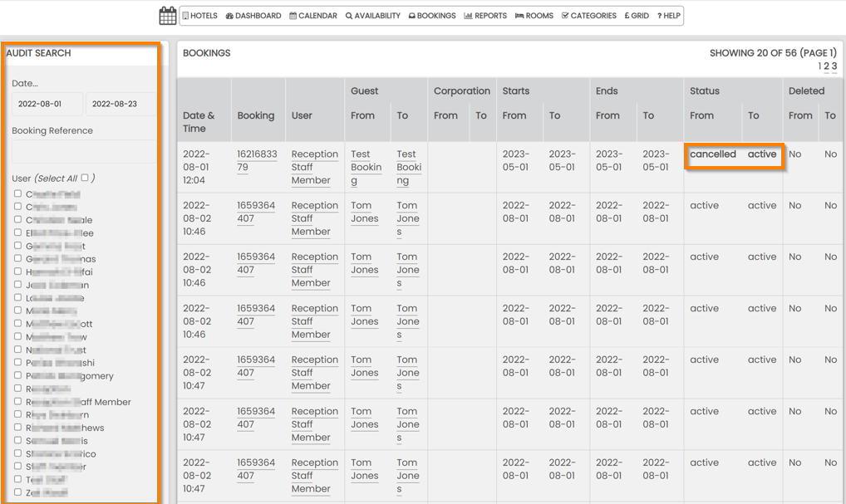Open the Bookings section
846x504 pixels.
[432, 16]
